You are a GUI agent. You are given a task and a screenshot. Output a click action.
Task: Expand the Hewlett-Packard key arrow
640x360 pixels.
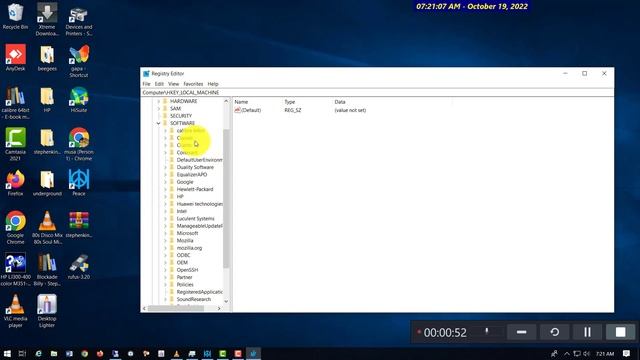coord(165,189)
